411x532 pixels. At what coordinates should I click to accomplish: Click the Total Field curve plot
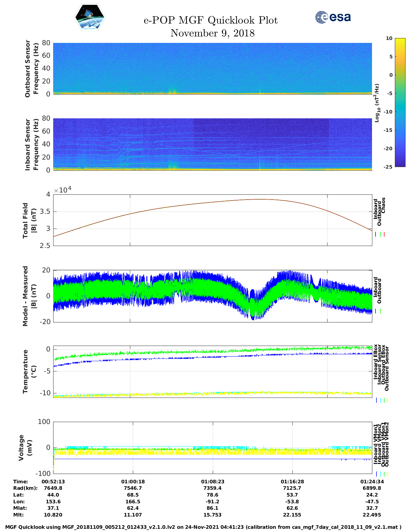[x=212, y=220]
